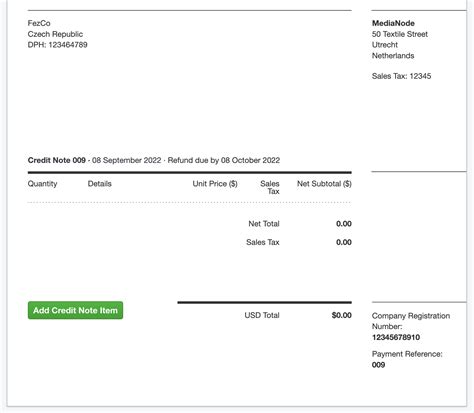Click the Utrecht city line
474x413 pixels.
(385, 45)
